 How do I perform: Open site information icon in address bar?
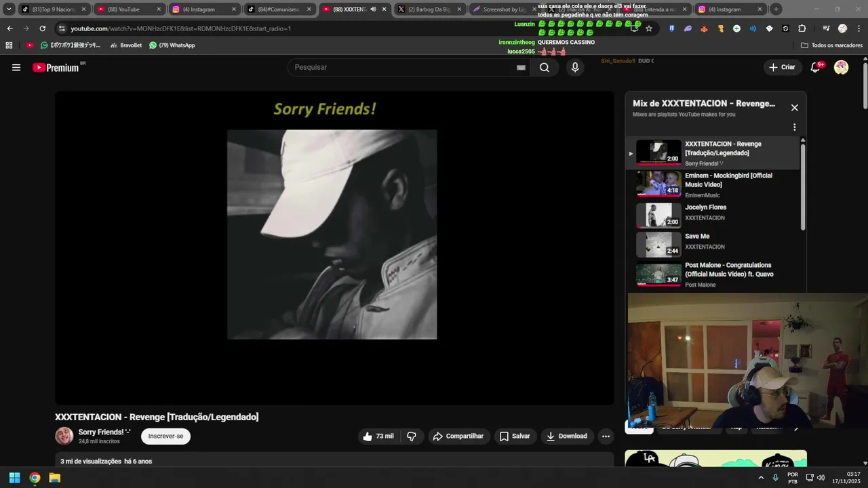[62, 28]
